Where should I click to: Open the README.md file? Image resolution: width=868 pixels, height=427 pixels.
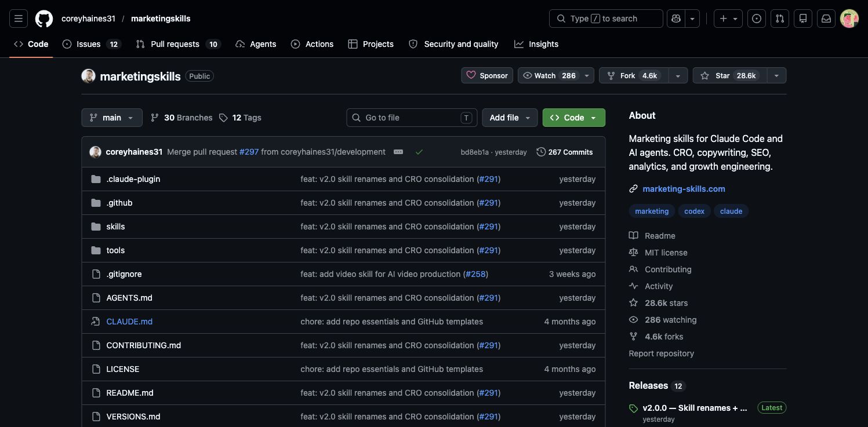click(x=130, y=393)
